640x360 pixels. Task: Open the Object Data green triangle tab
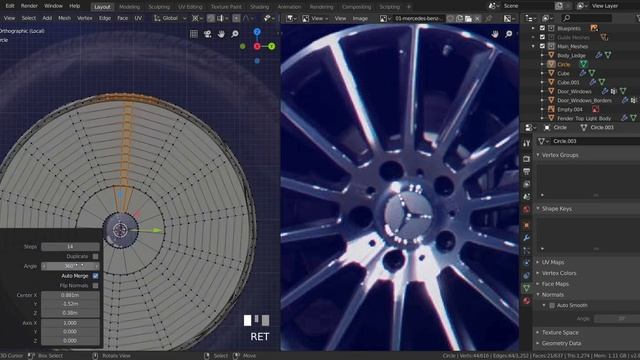coord(527,288)
